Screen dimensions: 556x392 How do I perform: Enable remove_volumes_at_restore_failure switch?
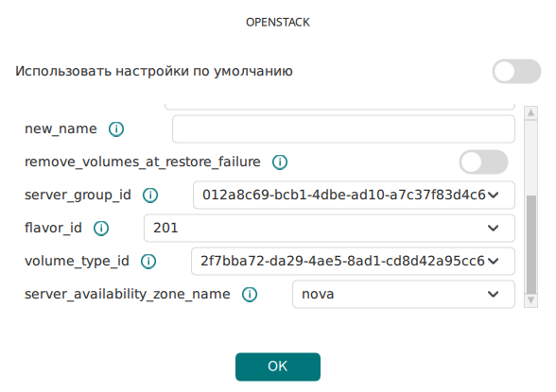pyautogui.click(x=484, y=162)
